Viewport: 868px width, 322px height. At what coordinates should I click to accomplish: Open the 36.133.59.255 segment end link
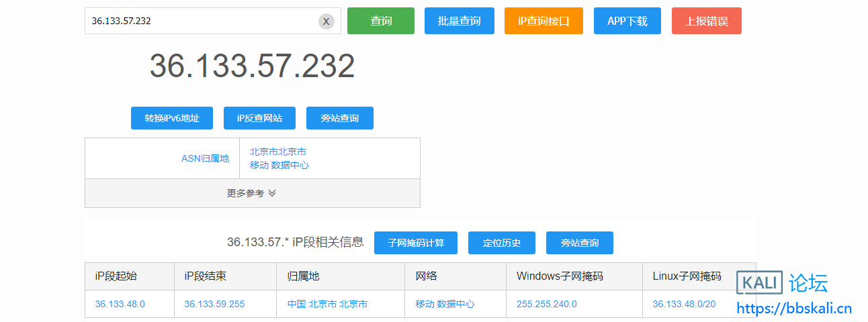point(214,304)
